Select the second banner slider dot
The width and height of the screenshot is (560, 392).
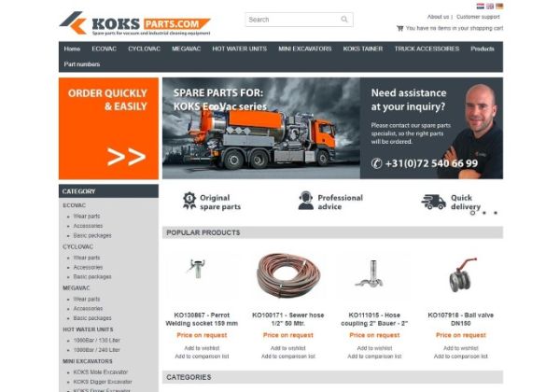click(484, 213)
